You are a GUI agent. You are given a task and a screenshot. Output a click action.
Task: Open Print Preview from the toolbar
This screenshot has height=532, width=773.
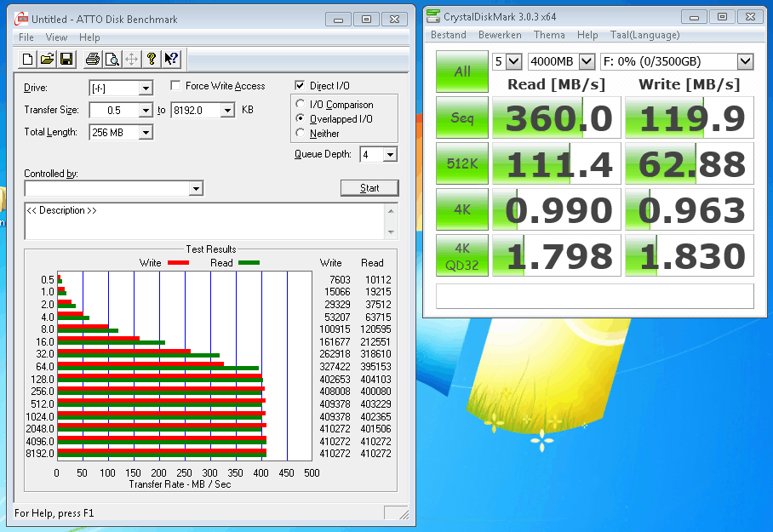[x=112, y=59]
